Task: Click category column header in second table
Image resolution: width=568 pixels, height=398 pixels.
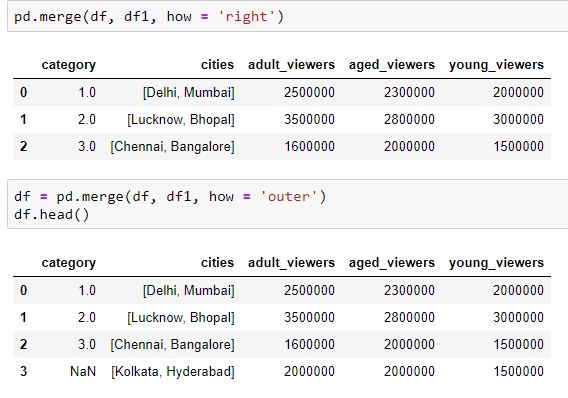Action: 68,263
